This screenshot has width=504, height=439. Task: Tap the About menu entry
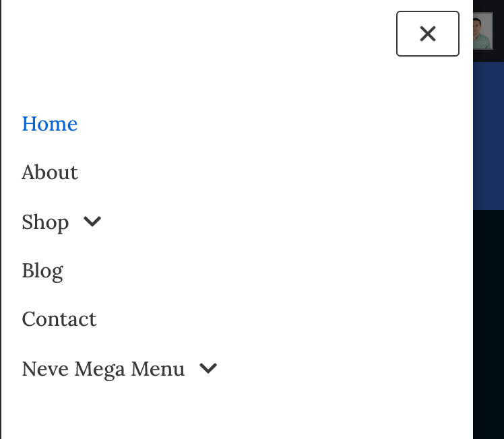coord(49,172)
